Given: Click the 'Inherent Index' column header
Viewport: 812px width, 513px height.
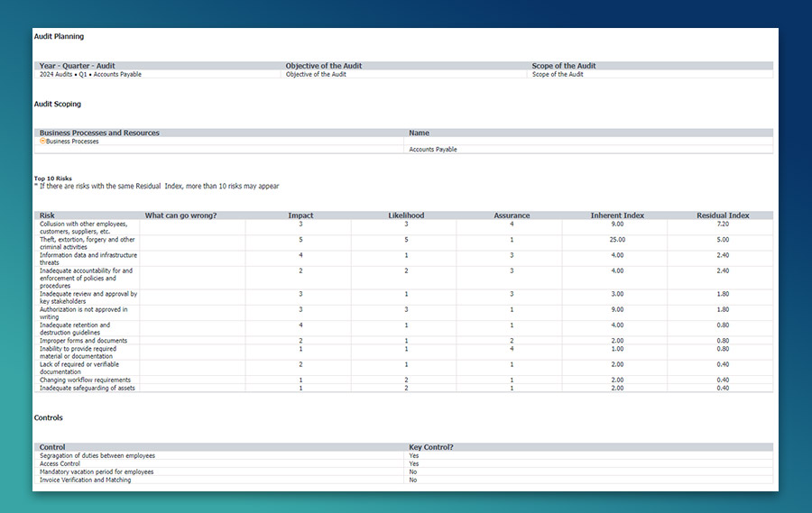Looking at the screenshot, I should pos(617,215).
